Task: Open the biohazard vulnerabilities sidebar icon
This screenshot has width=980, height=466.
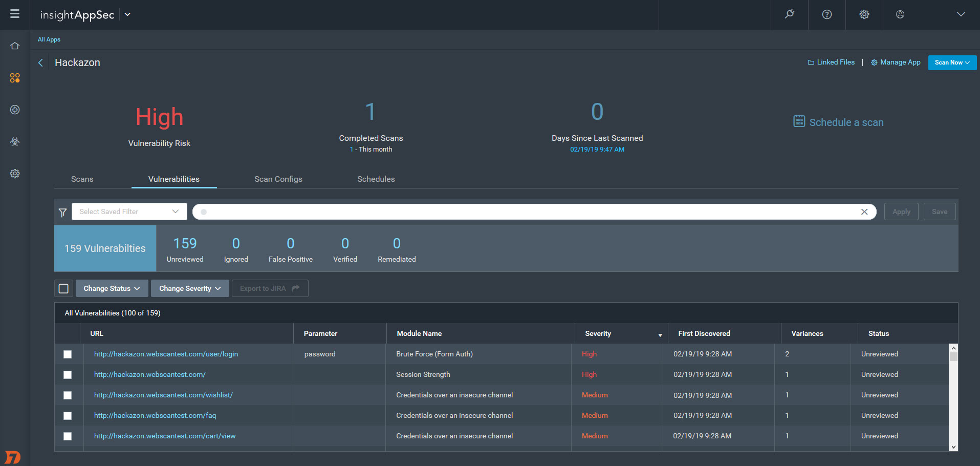Action: coord(15,142)
